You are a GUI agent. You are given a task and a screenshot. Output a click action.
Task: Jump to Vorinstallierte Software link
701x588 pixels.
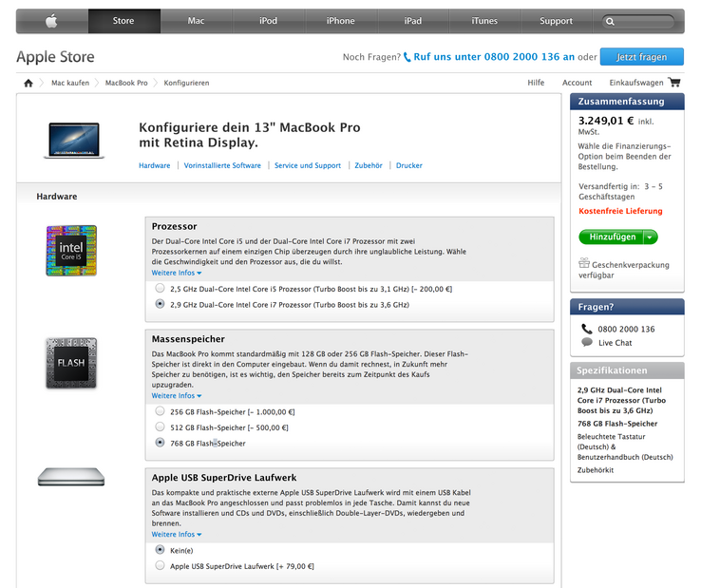(222, 165)
